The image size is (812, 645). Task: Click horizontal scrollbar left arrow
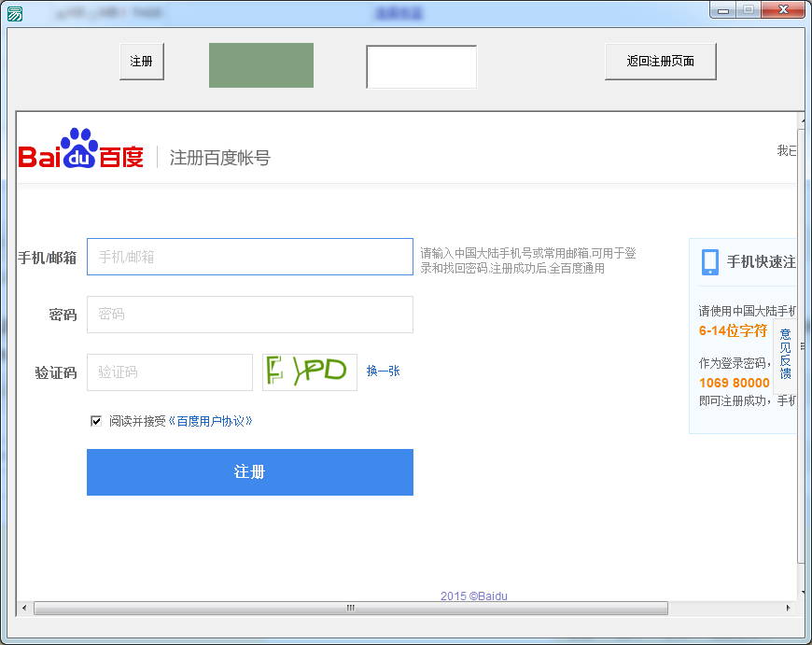pos(24,608)
